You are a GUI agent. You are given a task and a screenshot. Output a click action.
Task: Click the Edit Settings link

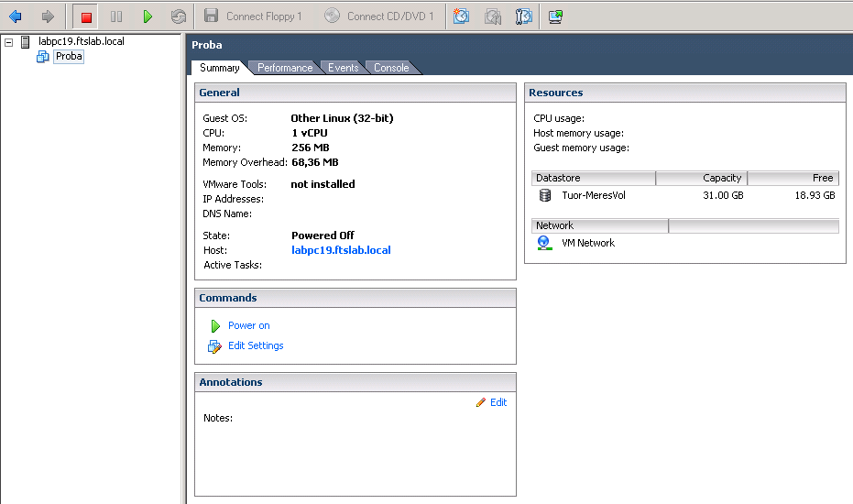[256, 345]
